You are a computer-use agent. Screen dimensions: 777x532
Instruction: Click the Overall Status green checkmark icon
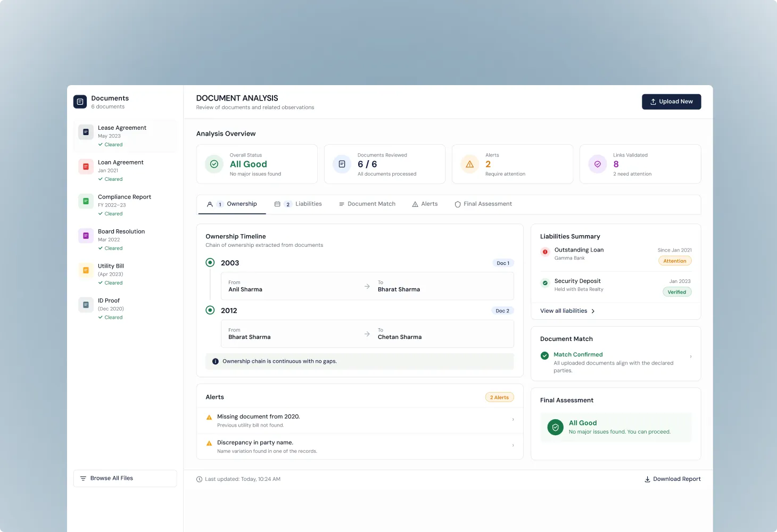click(214, 164)
